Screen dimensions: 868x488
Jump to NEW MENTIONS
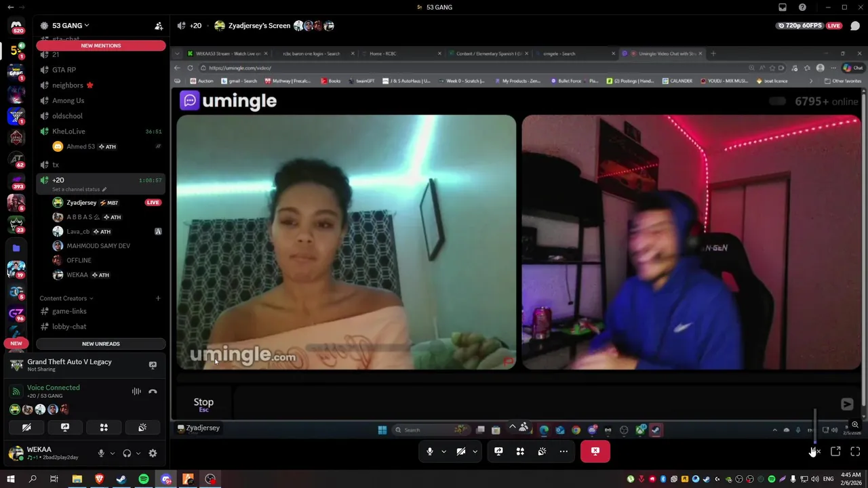(101, 45)
